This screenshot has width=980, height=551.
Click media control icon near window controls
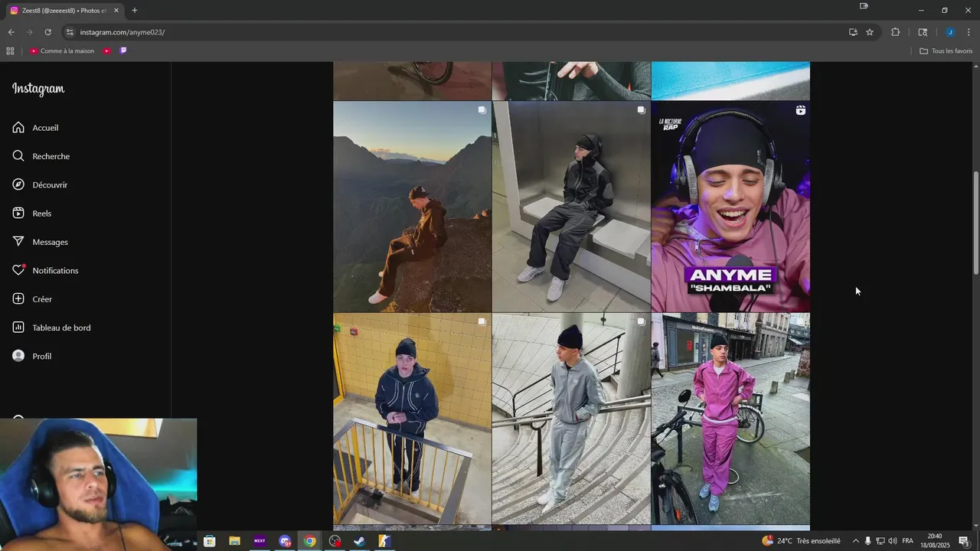(x=864, y=6)
